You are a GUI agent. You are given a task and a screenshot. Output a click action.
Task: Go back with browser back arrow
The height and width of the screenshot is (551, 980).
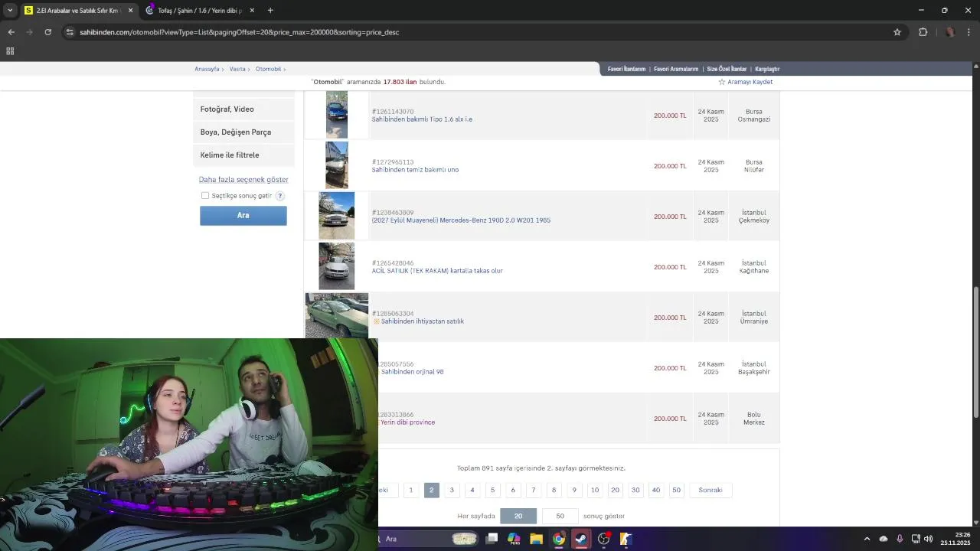pos(11,32)
